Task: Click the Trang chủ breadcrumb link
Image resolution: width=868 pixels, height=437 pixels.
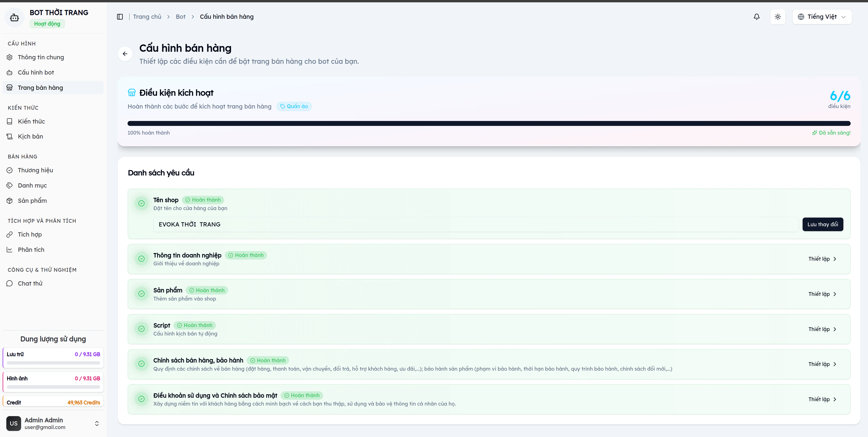Action: [147, 17]
